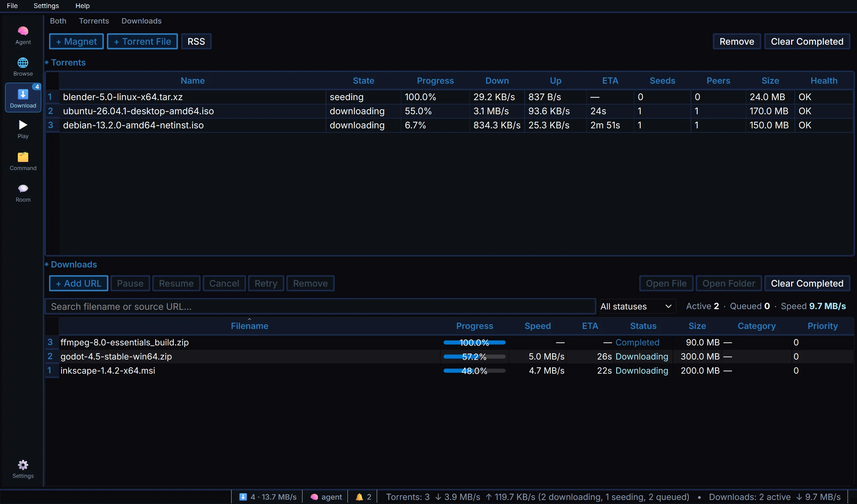Click the + Torrent File button
857x504 pixels.
[x=142, y=41]
